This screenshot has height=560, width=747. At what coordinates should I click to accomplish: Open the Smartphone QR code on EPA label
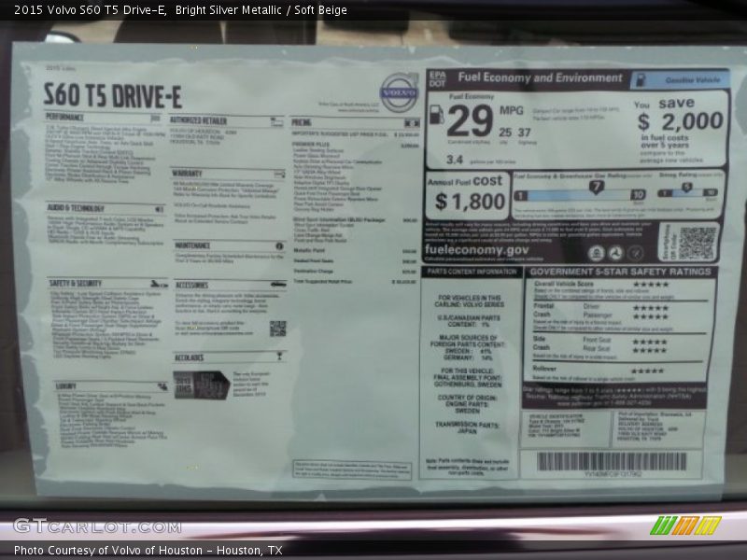click(697, 243)
